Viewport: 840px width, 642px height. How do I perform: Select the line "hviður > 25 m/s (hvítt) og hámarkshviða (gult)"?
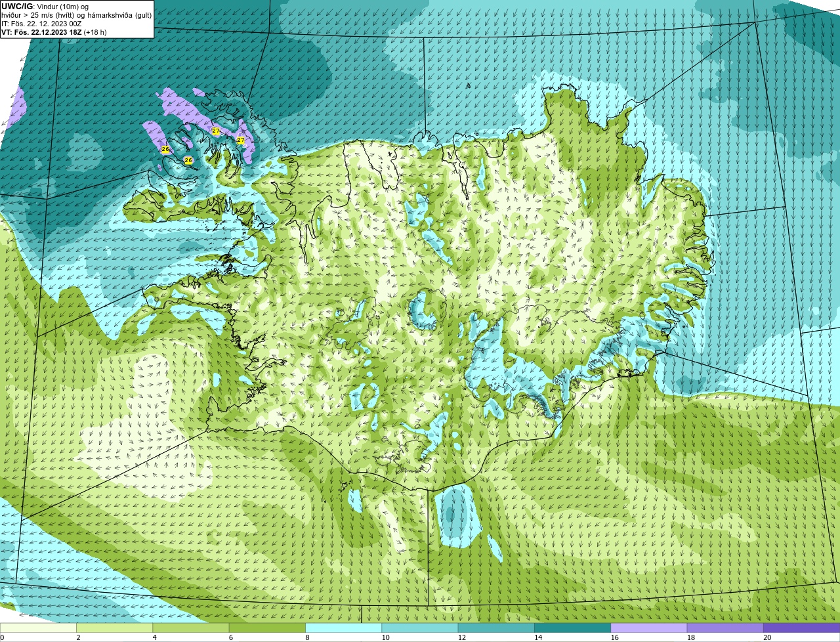click(76, 15)
